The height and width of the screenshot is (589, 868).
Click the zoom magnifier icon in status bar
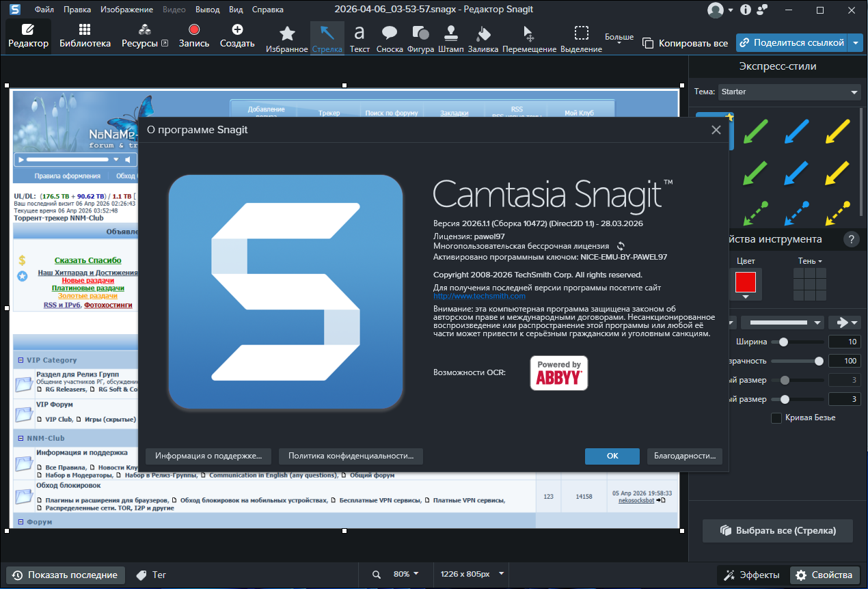[x=377, y=574]
